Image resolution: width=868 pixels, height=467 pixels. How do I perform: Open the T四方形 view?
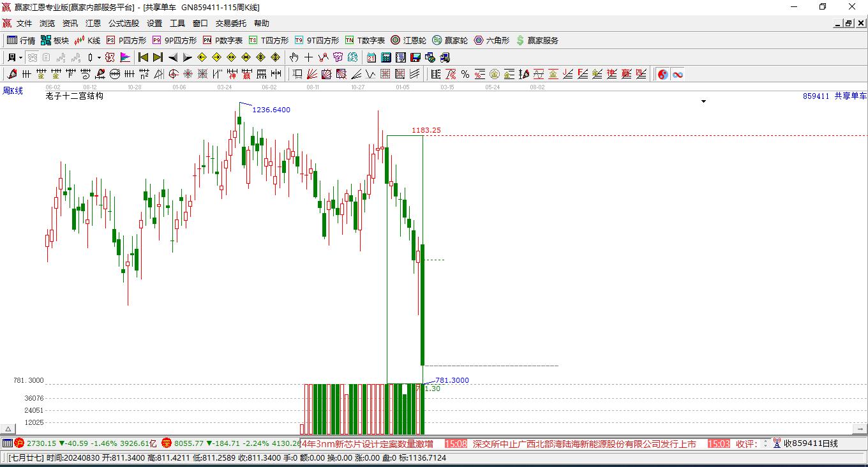(268, 40)
